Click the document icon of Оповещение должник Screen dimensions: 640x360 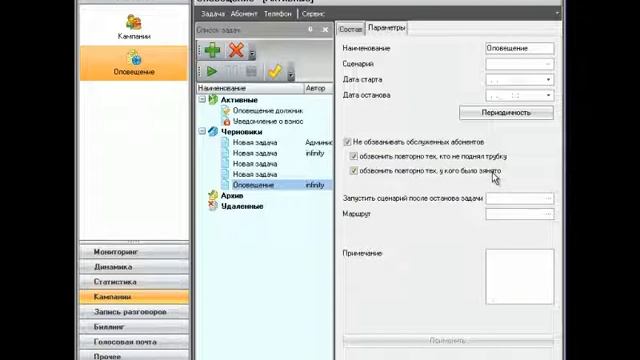(226, 111)
